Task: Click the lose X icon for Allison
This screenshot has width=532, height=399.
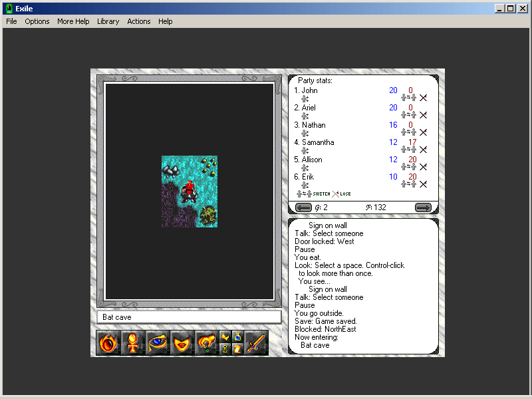Action: click(x=423, y=167)
